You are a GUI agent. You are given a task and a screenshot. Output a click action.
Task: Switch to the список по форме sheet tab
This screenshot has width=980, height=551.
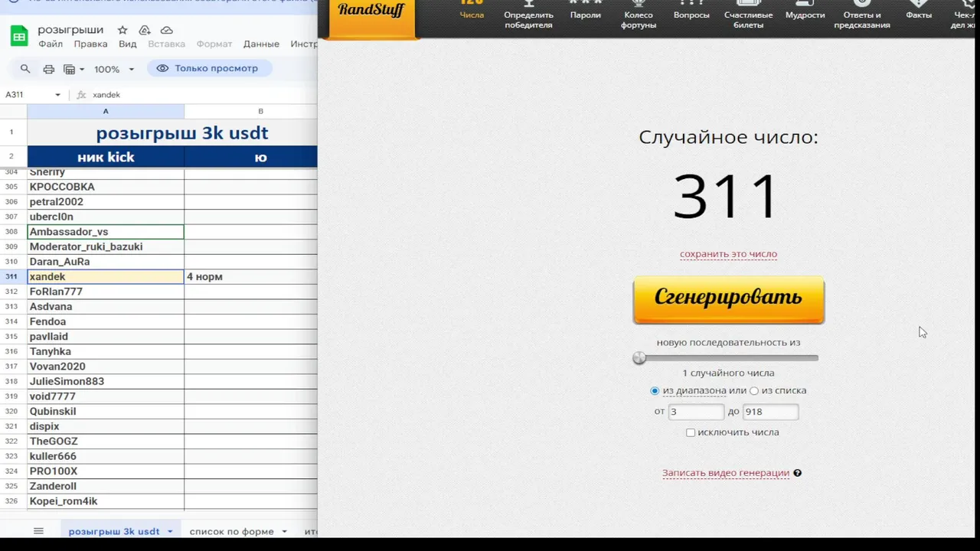click(230, 531)
